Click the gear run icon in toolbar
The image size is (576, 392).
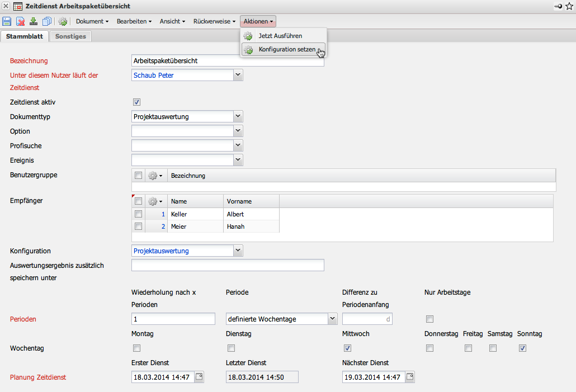pos(63,21)
